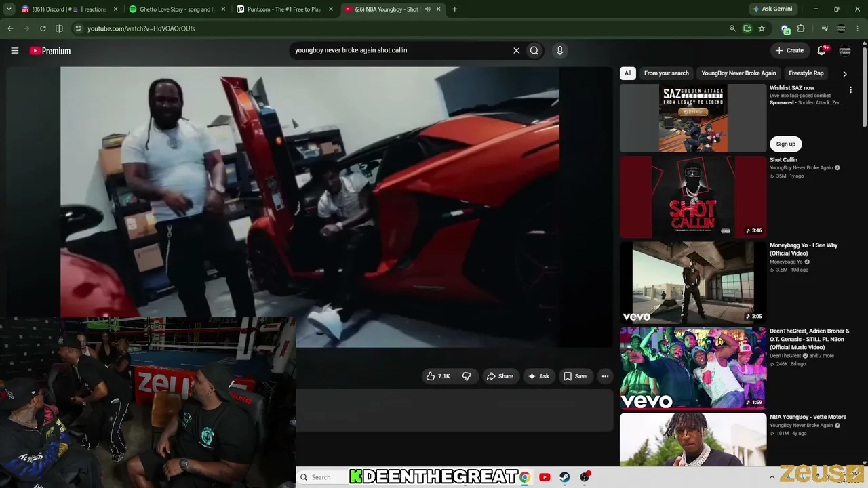Share the current video

coord(500,376)
